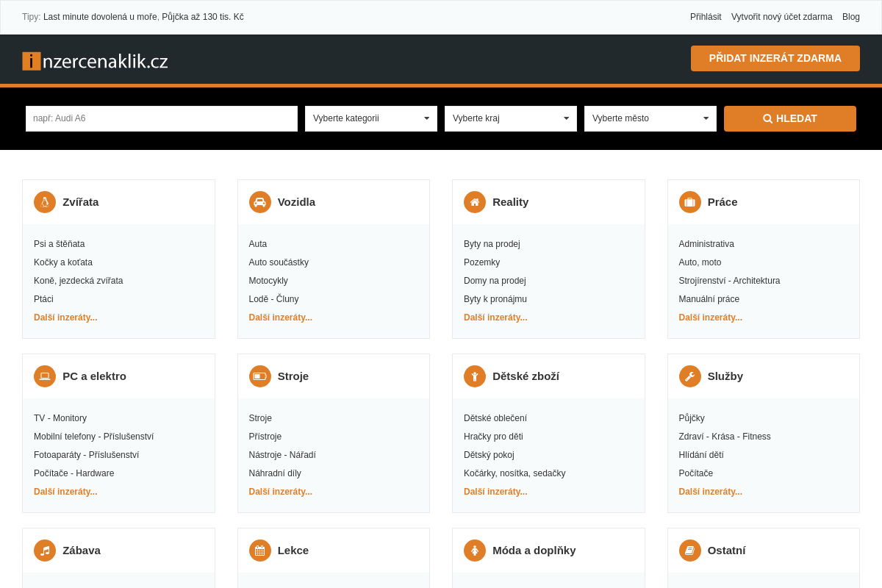Click the PC a elektro laptop icon

[45, 376]
